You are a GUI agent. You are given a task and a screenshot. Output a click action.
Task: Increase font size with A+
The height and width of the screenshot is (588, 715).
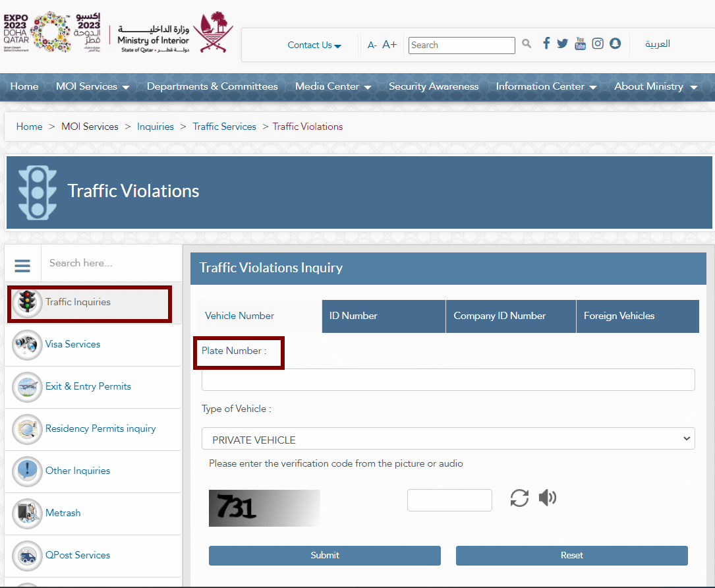389,44
